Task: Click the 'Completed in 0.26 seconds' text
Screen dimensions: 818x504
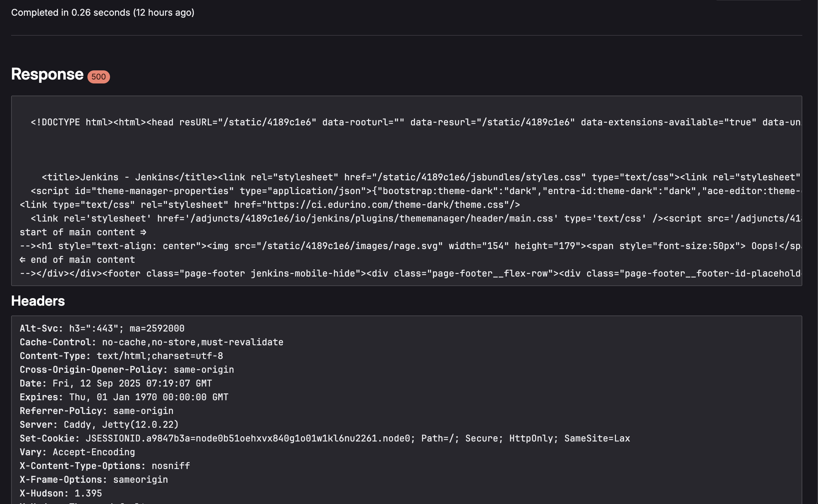Action: (70, 13)
